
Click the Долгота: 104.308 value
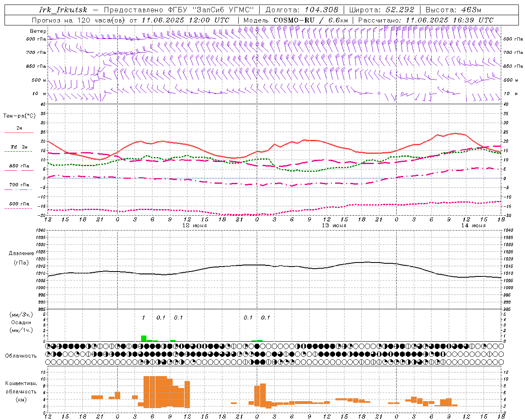tap(302, 10)
